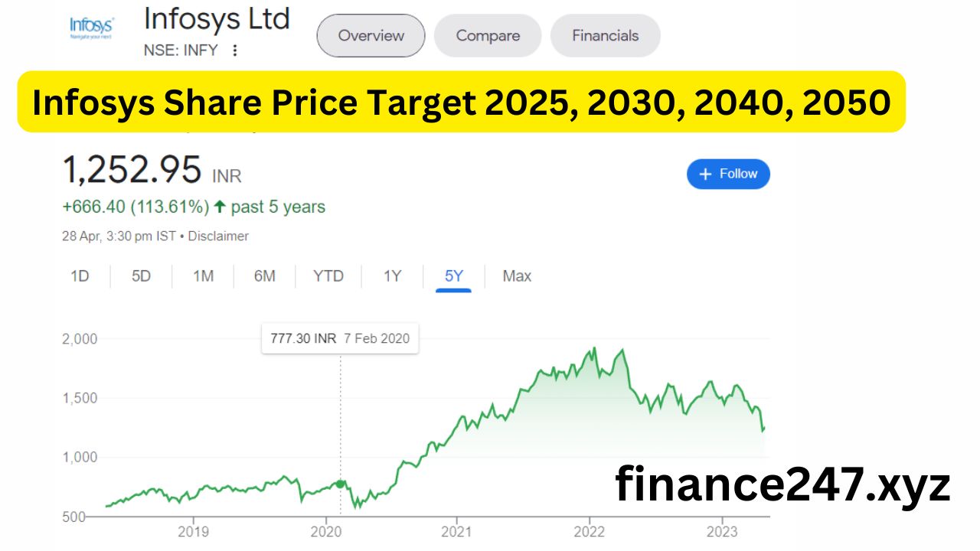
Task: Switch to the Compare tab
Action: coord(488,35)
